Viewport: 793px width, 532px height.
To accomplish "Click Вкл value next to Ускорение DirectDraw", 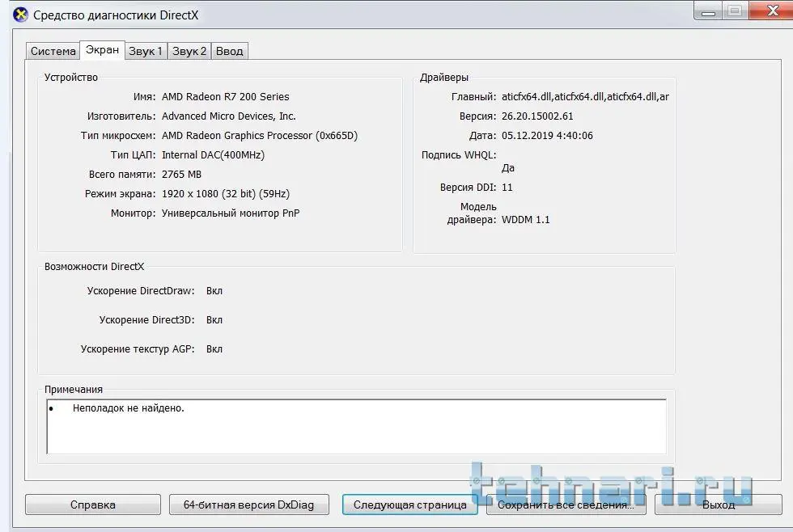I will coord(214,291).
